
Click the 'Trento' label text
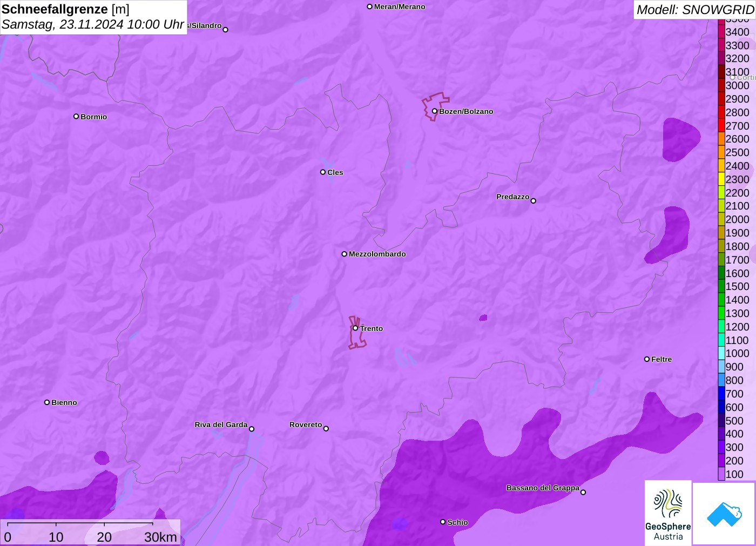click(x=372, y=328)
